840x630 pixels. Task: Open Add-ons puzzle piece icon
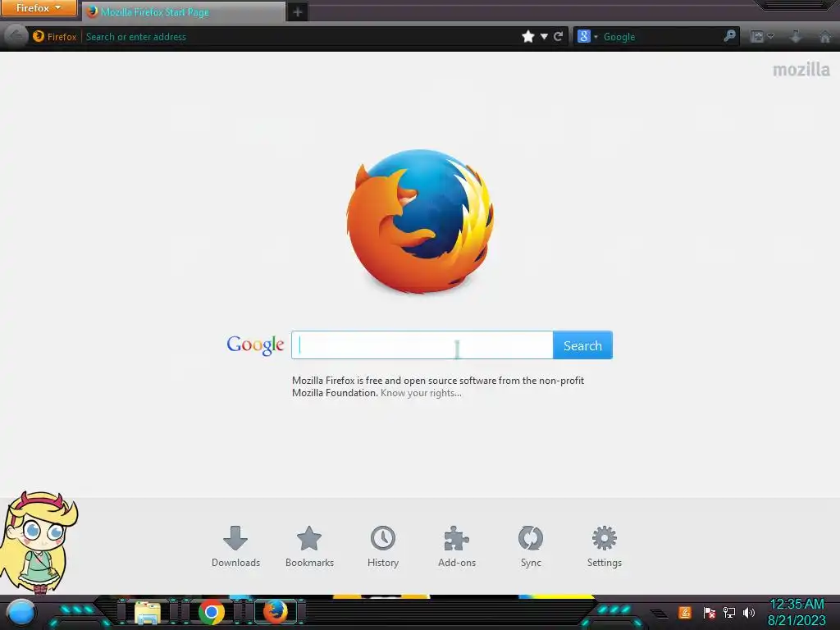tap(457, 546)
